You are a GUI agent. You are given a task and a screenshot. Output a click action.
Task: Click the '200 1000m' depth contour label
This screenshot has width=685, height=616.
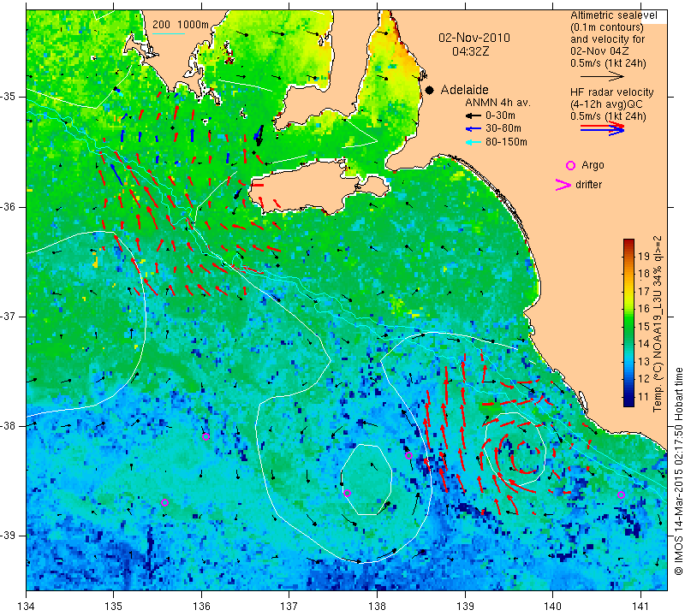pos(181,25)
